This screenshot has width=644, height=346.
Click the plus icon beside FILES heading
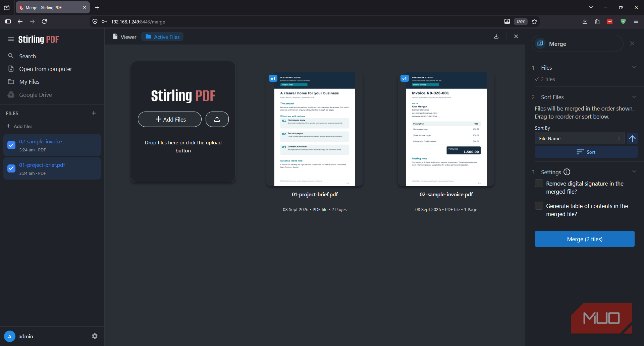click(x=94, y=113)
